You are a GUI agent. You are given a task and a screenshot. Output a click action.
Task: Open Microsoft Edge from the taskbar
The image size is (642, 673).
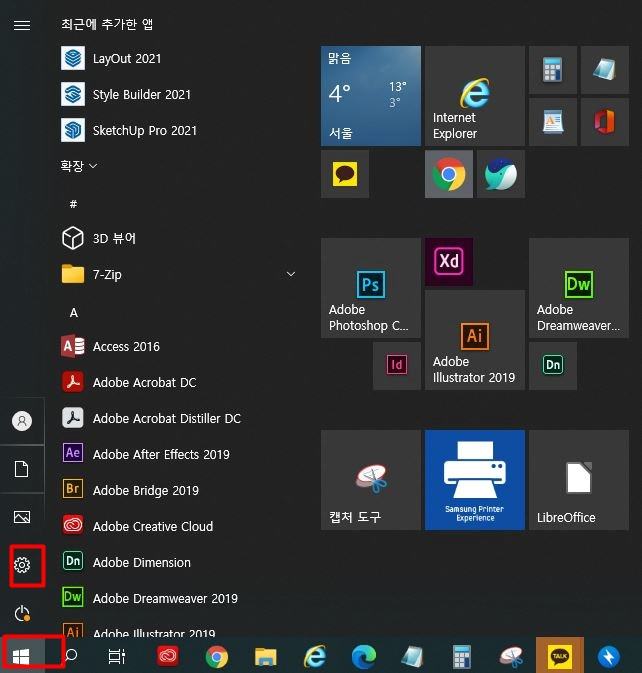click(364, 657)
